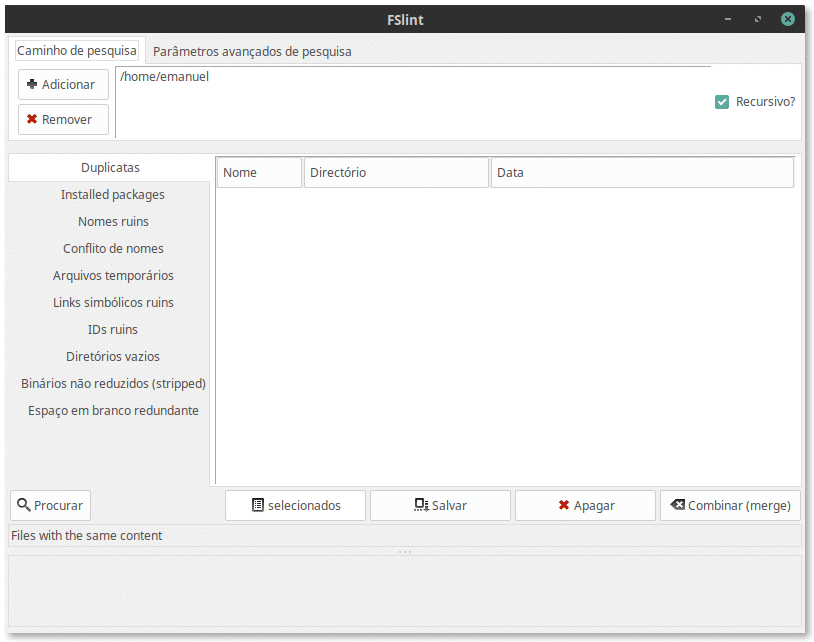This screenshot has height=642, width=814.
Task: Select IDs ruins category
Action: (x=113, y=330)
